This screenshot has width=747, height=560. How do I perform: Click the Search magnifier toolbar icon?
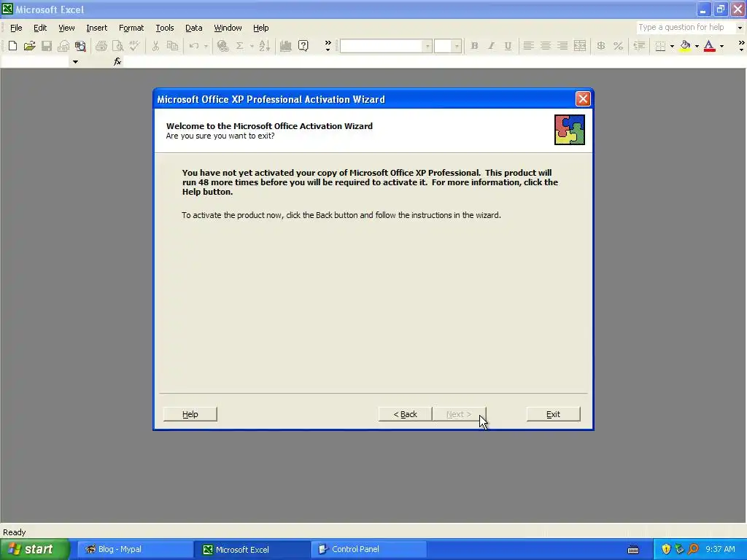point(80,46)
